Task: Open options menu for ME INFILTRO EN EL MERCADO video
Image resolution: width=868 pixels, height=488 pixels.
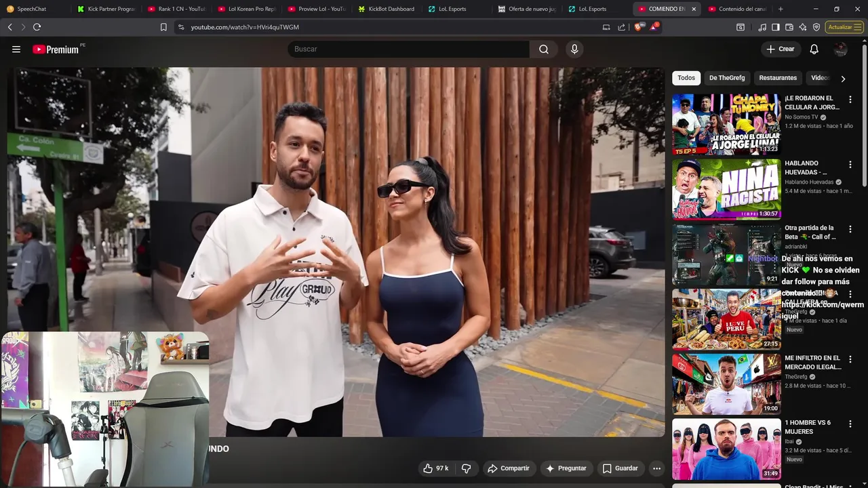Action: 850,359
